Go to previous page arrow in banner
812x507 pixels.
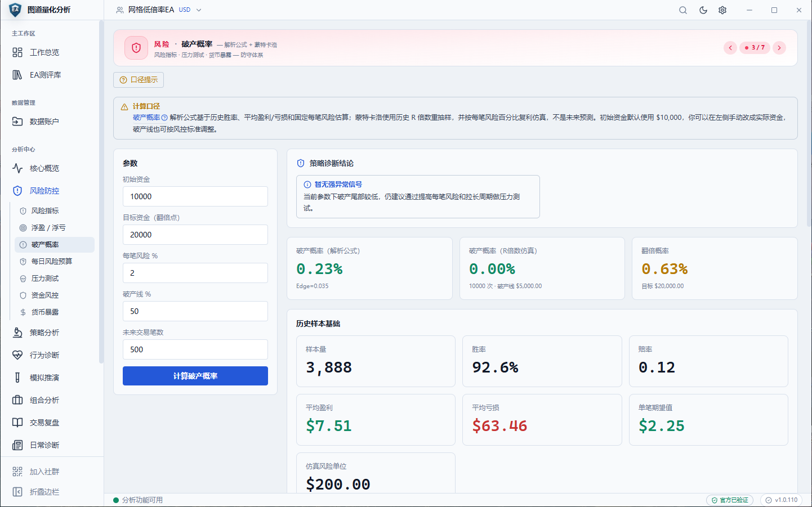click(730, 48)
